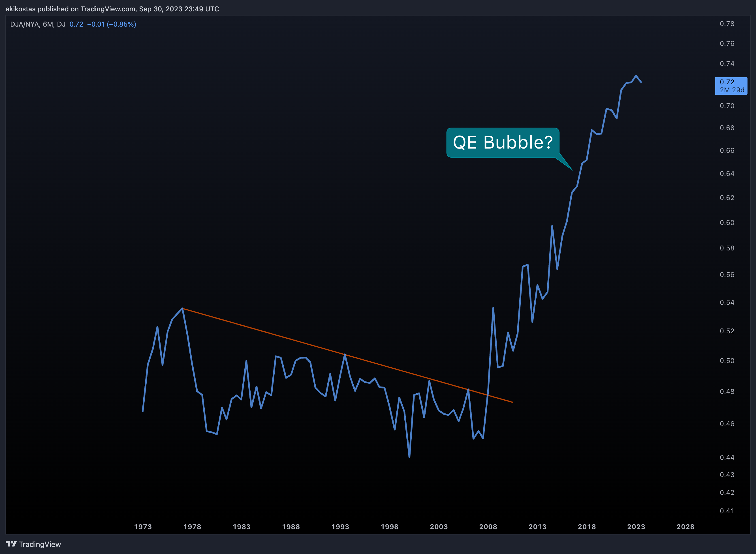The height and width of the screenshot is (554, 756).
Task: Click the 0.76 price axis label
Action: [727, 44]
